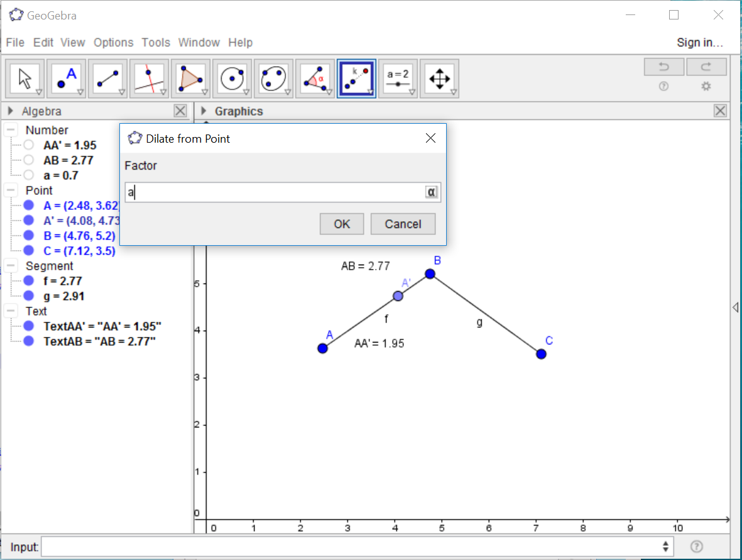Click the Move Graphics View tool
This screenshot has width=742, height=560.
pyautogui.click(x=440, y=79)
